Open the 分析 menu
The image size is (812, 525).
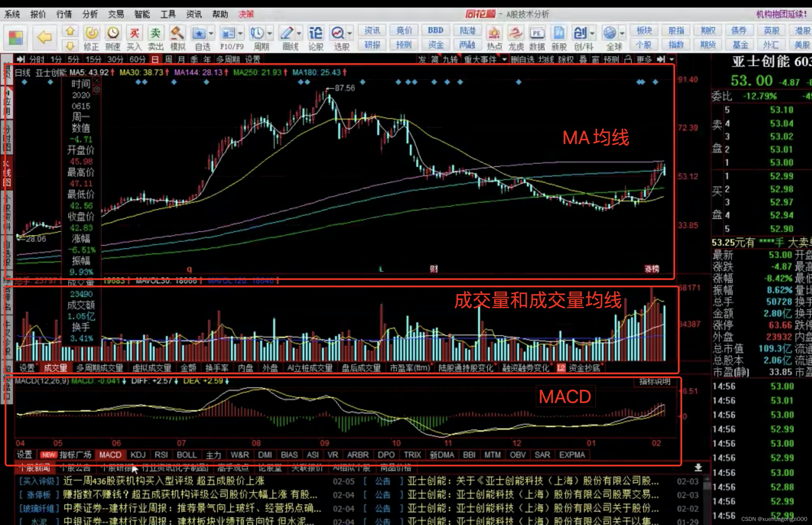pyautogui.click(x=90, y=14)
